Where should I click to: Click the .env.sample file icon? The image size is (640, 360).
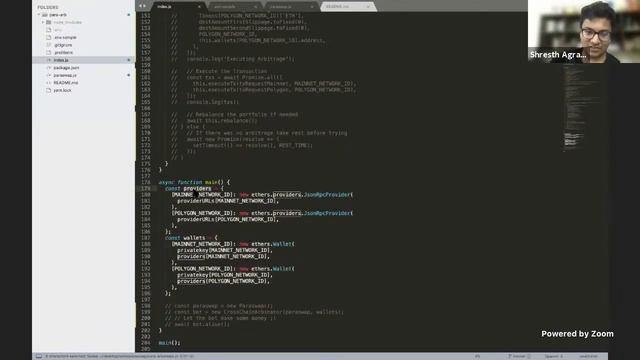49,37
